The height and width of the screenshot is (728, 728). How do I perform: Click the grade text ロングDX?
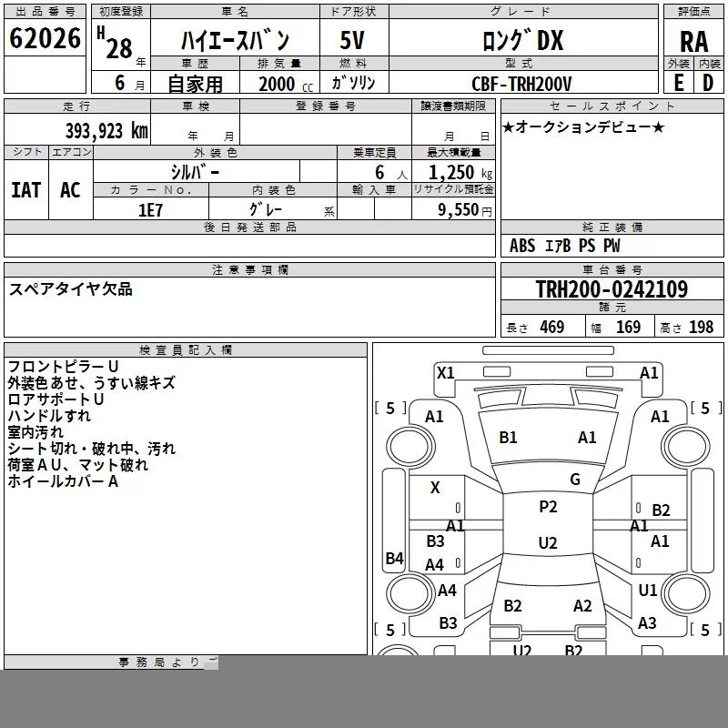522,40
